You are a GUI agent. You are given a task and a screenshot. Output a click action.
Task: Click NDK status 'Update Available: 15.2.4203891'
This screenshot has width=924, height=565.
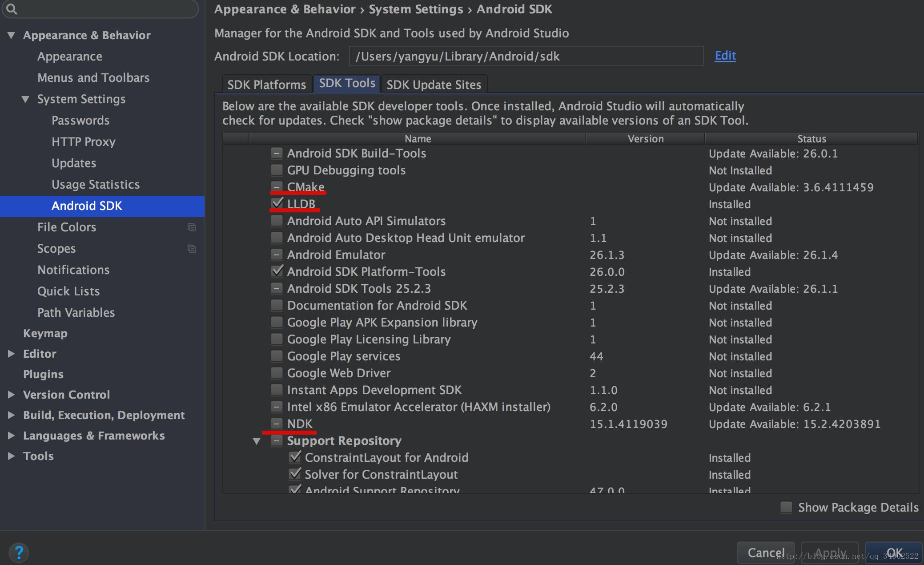[x=795, y=424]
